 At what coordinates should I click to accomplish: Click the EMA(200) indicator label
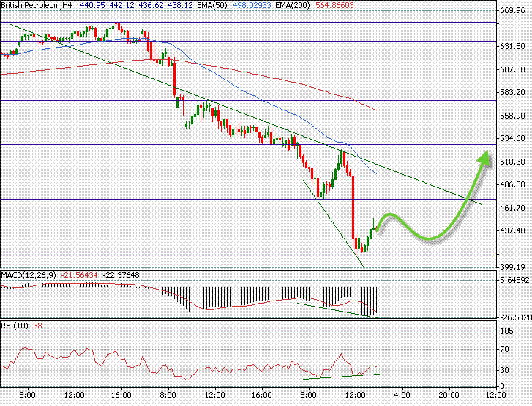click(293, 5)
